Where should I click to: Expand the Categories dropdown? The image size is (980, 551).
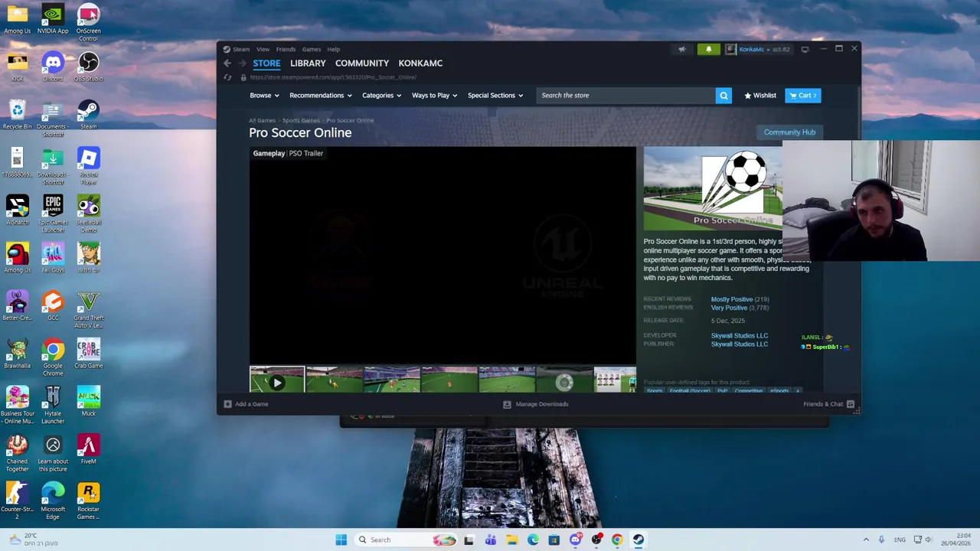coord(382,96)
